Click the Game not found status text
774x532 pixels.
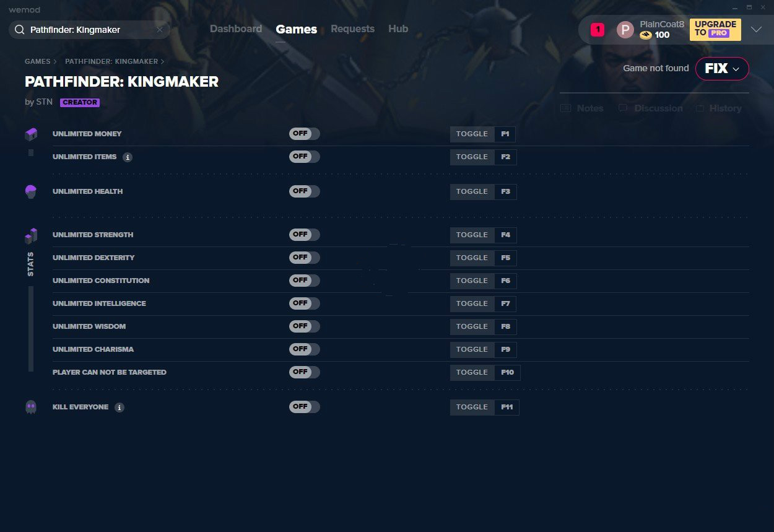tap(656, 68)
